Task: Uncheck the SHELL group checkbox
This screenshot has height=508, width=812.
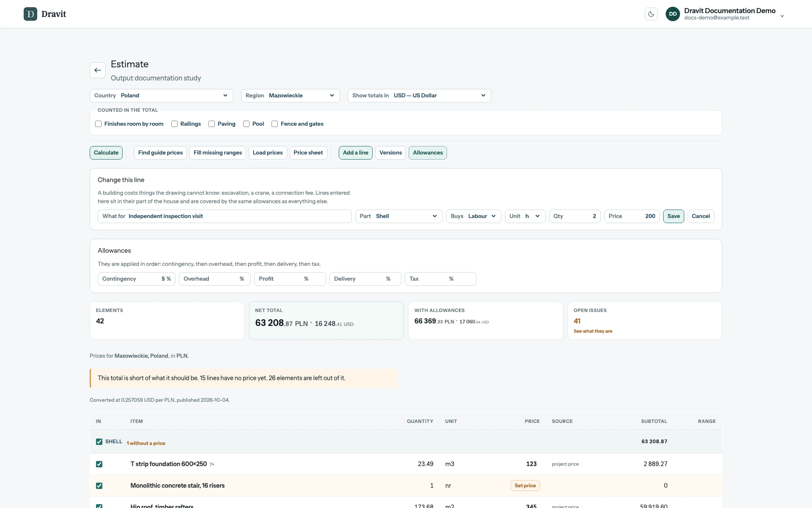Action: coord(99,442)
